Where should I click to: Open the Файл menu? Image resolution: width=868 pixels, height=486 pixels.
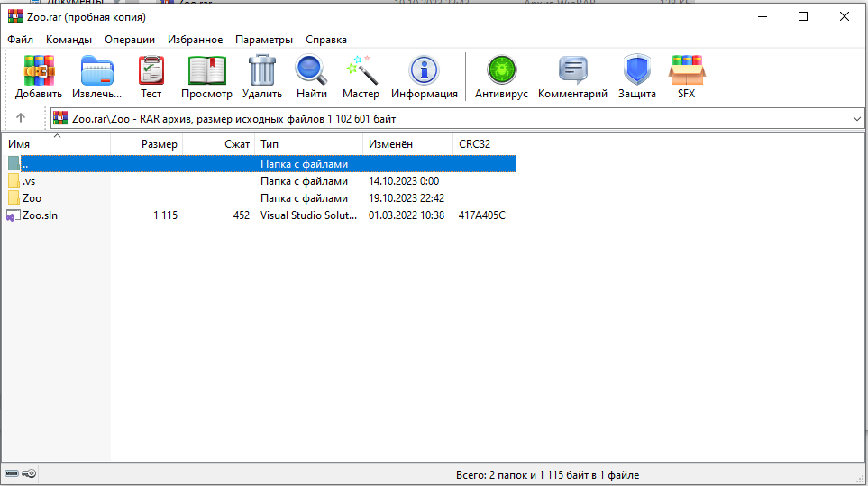(x=20, y=40)
